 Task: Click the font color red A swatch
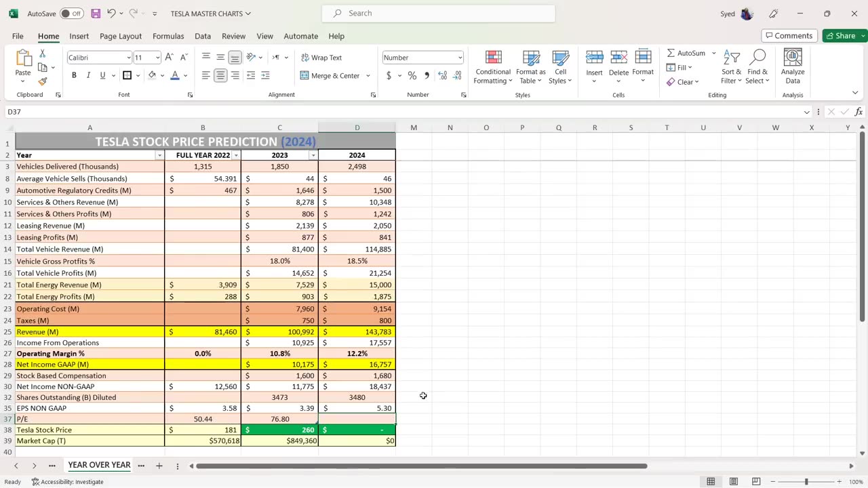coord(175,75)
